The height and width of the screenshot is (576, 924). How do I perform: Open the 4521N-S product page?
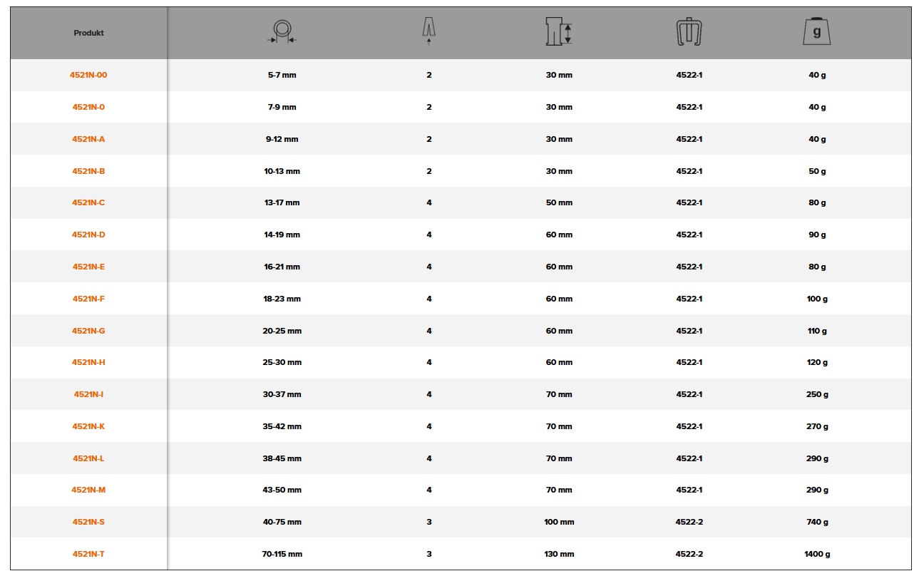(x=88, y=522)
